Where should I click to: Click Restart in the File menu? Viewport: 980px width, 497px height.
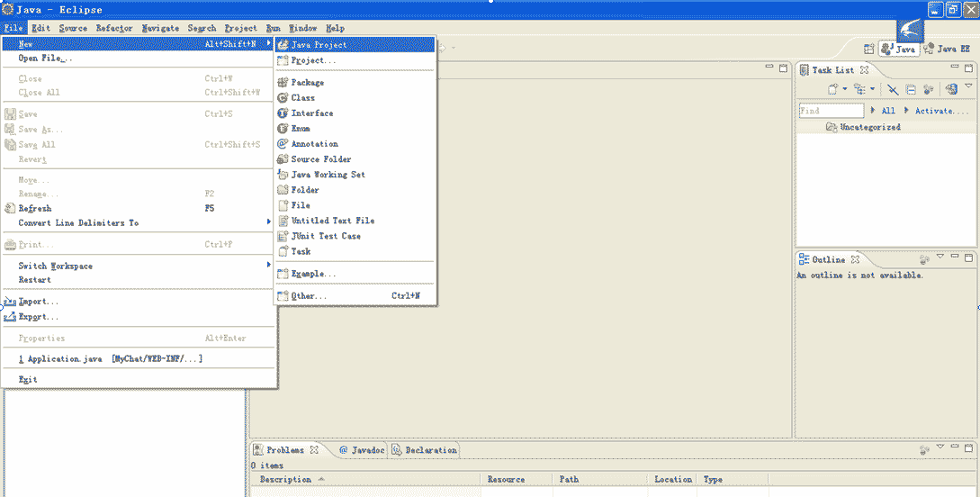coord(139,280)
